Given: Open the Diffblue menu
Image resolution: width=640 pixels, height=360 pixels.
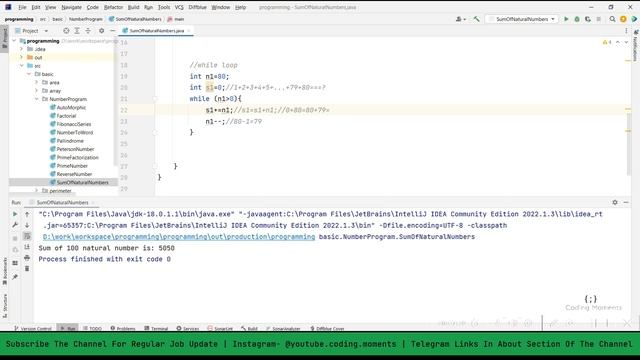Looking at the screenshot, I should [197, 7].
